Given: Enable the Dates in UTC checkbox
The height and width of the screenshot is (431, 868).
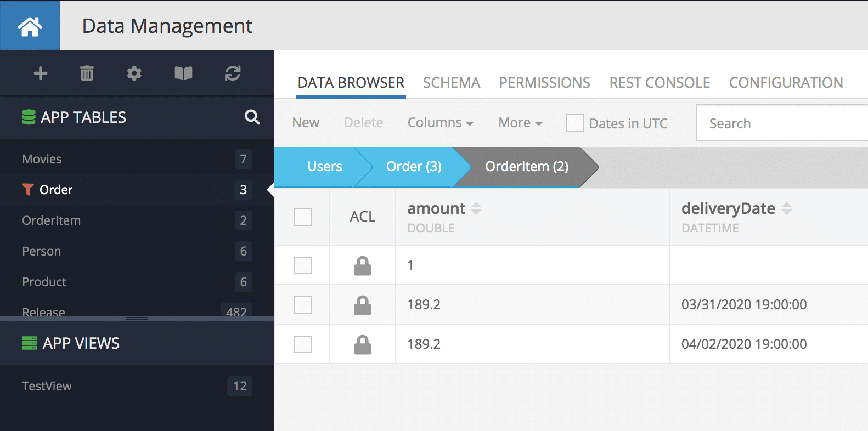Looking at the screenshot, I should click(575, 123).
